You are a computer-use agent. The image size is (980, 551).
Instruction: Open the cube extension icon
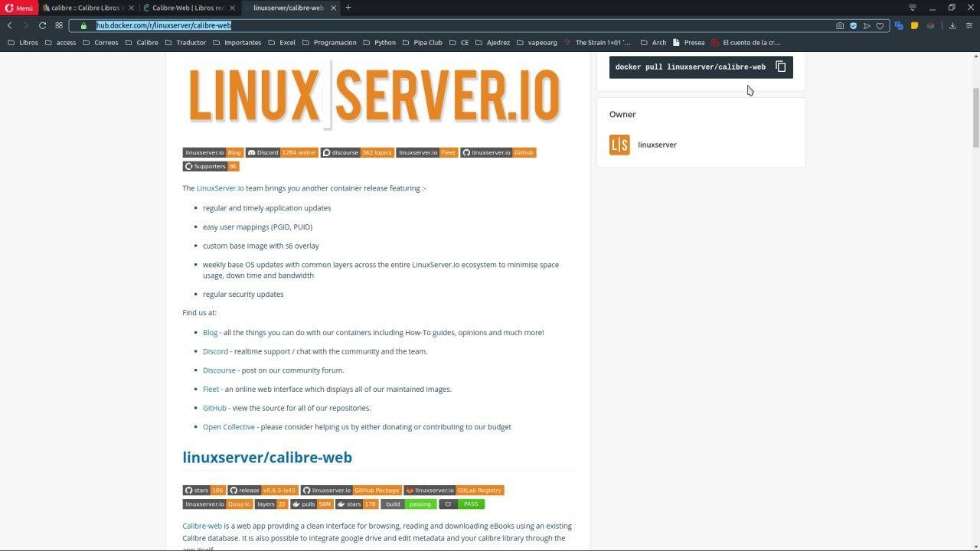coord(930,25)
